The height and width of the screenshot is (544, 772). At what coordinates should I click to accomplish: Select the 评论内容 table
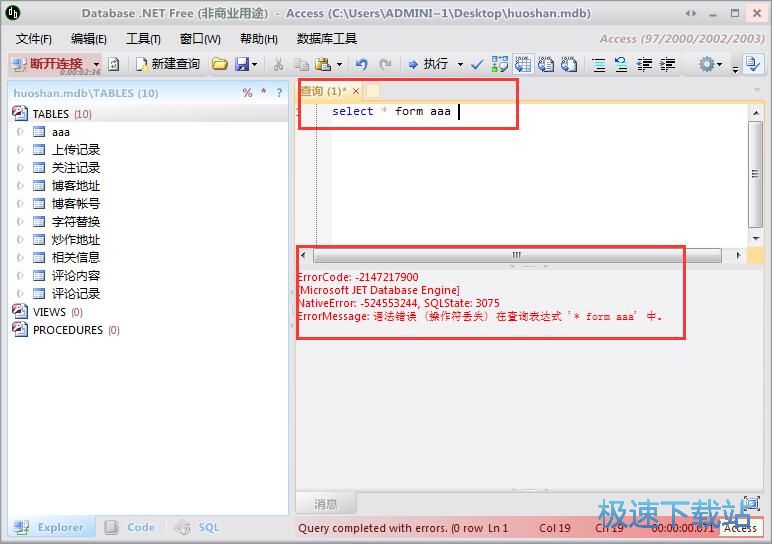click(76, 276)
